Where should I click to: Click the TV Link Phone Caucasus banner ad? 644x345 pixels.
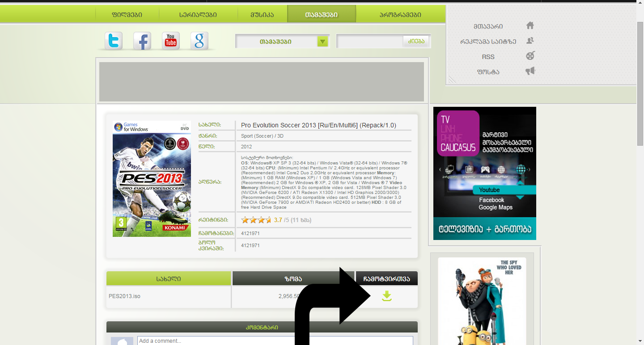pos(485,173)
